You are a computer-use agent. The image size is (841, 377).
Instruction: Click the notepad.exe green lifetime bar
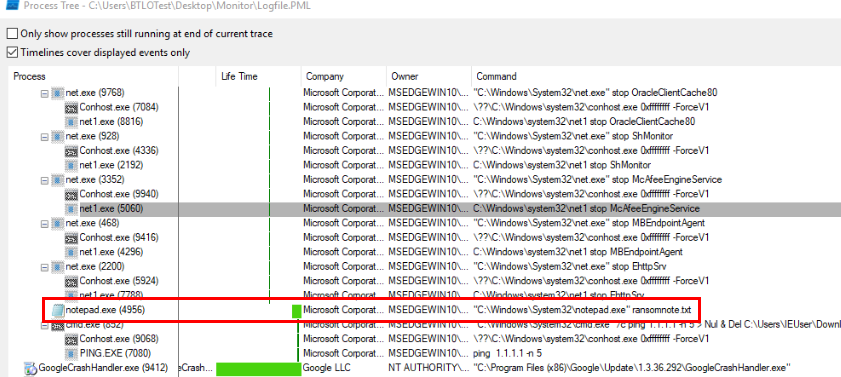tap(297, 311)
